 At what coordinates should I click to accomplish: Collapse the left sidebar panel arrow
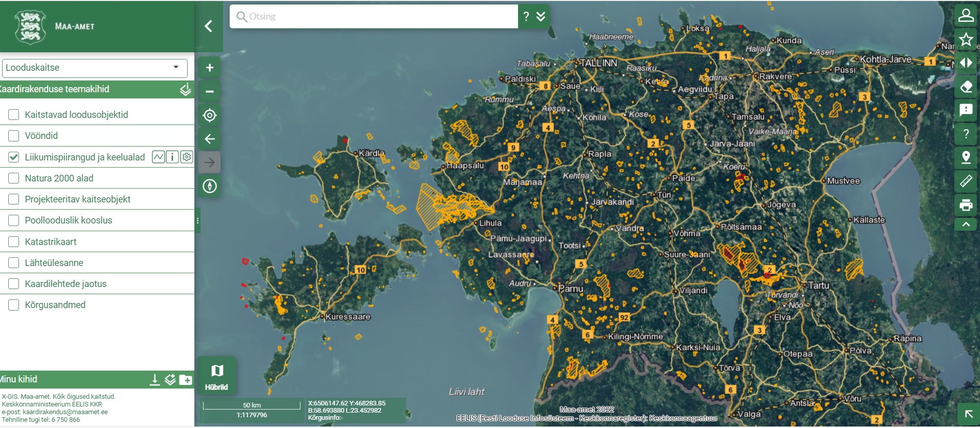point(208,26)
